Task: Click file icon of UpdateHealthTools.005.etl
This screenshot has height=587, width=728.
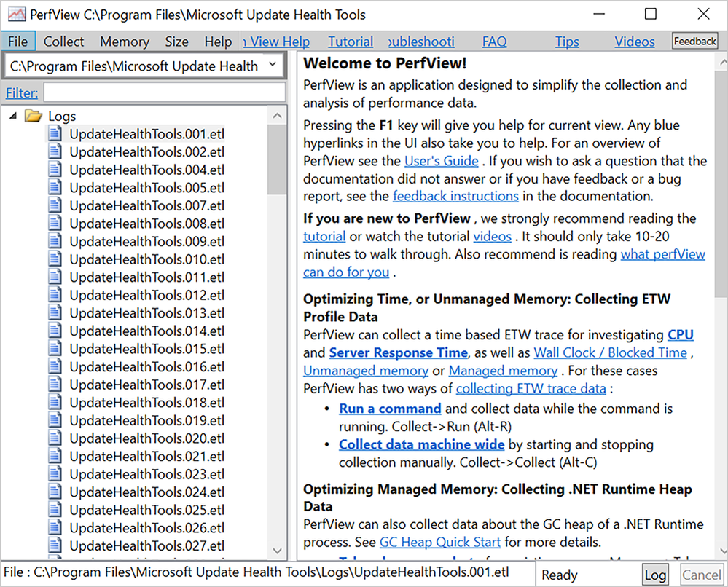Action: [55, 187]
